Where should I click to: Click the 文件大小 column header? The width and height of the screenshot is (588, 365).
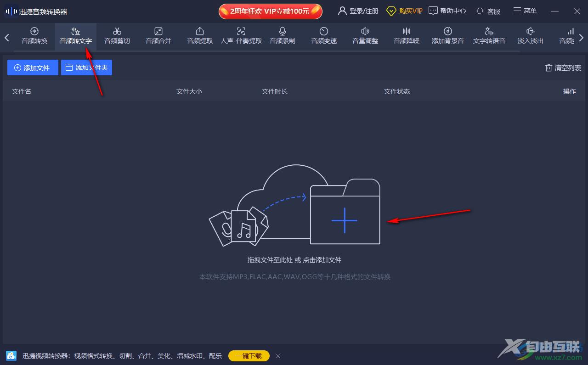[189, 91]
